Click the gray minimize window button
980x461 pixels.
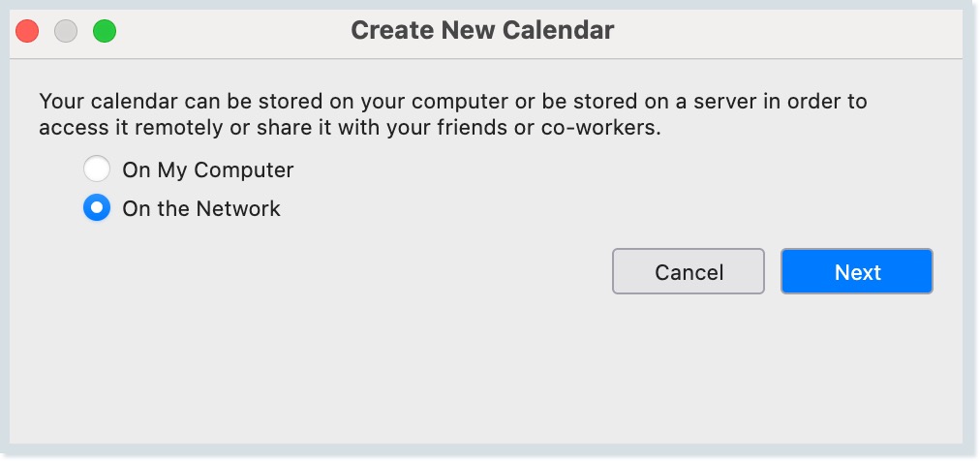pos(66,31)
